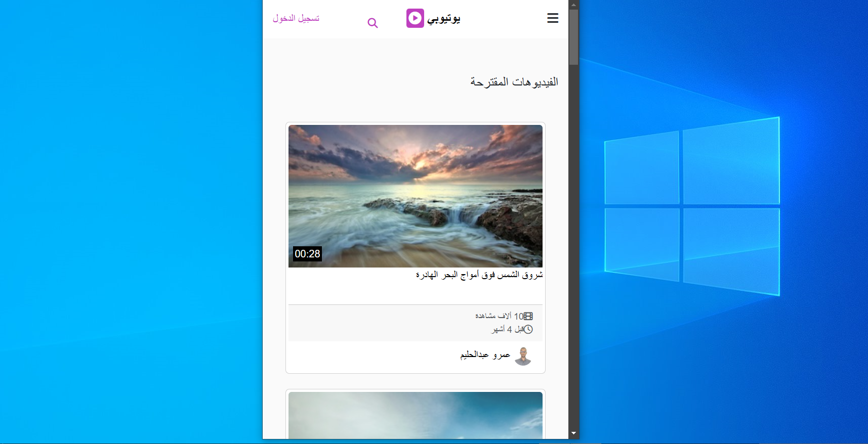Image resolution: width=868 pixels, height=444 pixels.
Task: Click the يوتيوبي site title
Action: 444,18
